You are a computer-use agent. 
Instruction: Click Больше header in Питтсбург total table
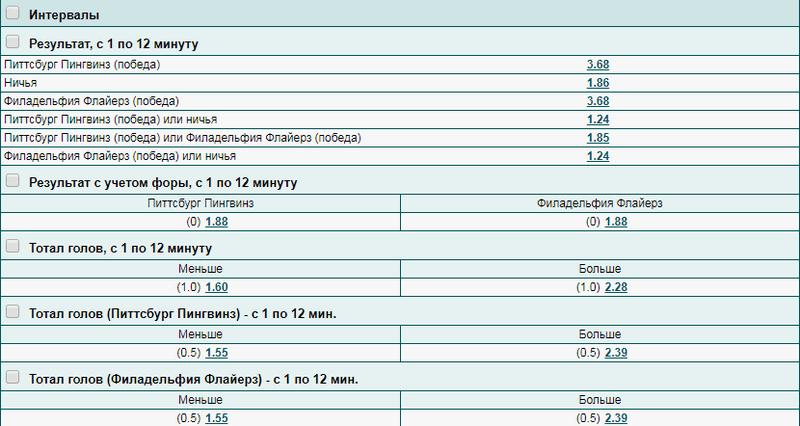point(600,334)
